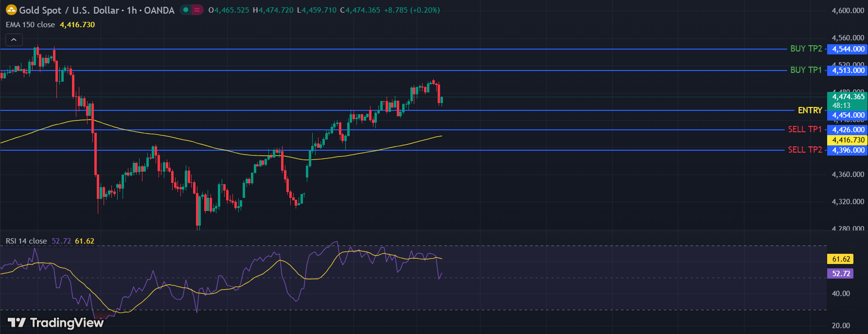Image resolution: width=868 pixels, height=334 pixels.
Task: Click the gold bars symbol logo
Action: tap(11, 10)
